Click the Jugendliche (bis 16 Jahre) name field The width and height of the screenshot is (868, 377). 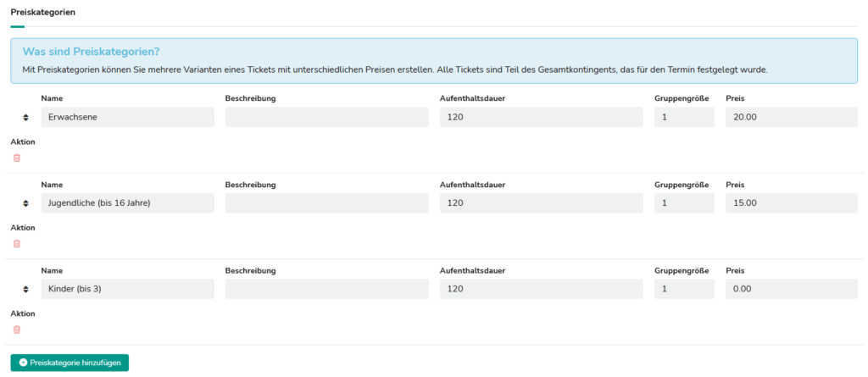tap(127, 203)
